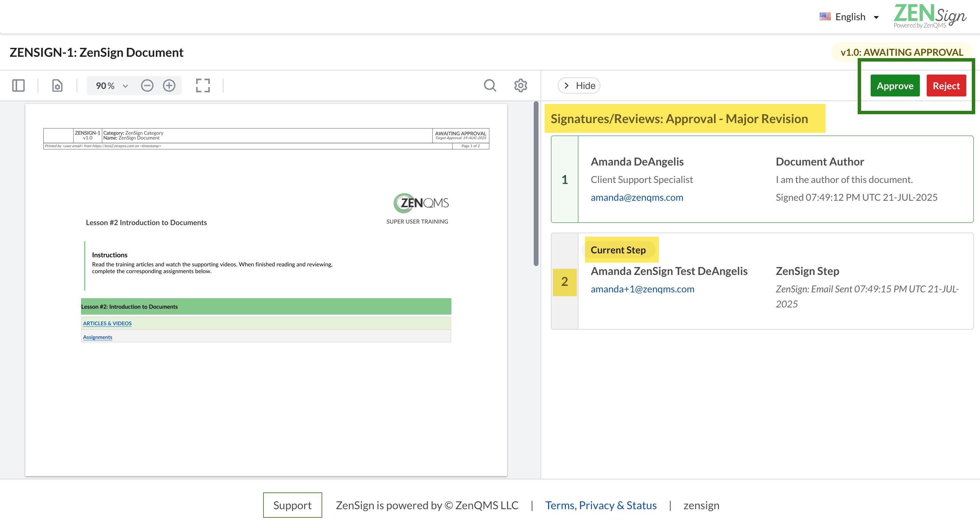Open the Support button in footer
The width and height of the screenshot is (980, 528).
coord(292,505)
